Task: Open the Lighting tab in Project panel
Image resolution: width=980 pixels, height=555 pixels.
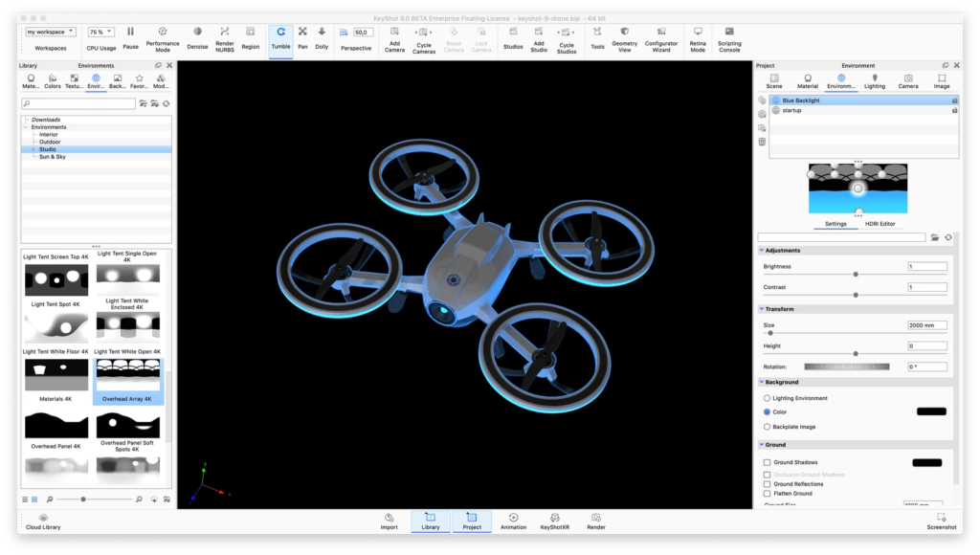Action: coord(875,81)
